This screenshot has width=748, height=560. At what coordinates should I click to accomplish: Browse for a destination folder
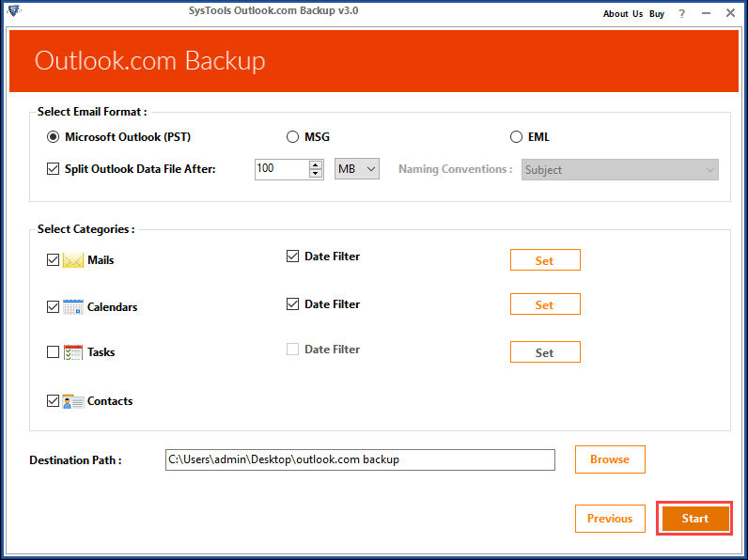[x=610, y=459]
